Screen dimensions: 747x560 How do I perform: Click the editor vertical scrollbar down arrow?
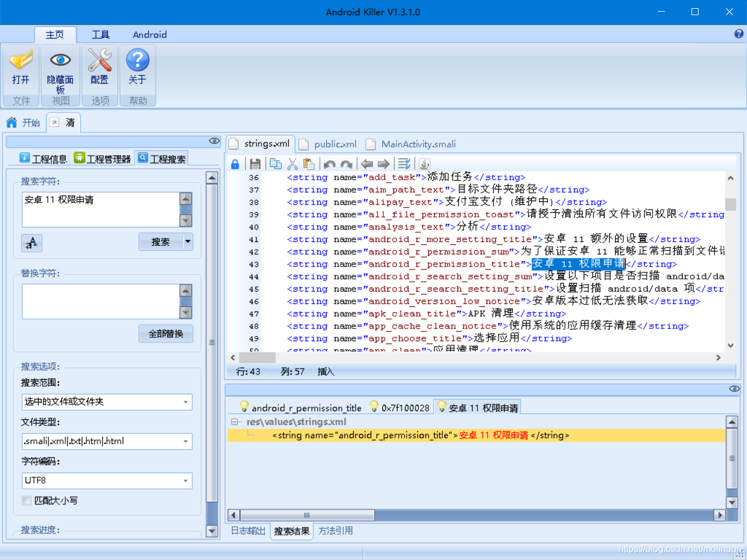pyautogui.click(x=730, y=345)
